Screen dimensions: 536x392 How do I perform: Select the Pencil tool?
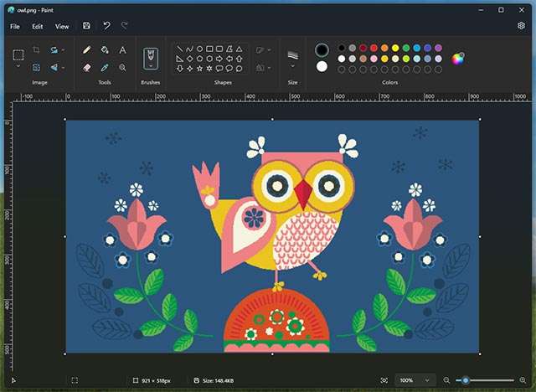pos(87,50)
